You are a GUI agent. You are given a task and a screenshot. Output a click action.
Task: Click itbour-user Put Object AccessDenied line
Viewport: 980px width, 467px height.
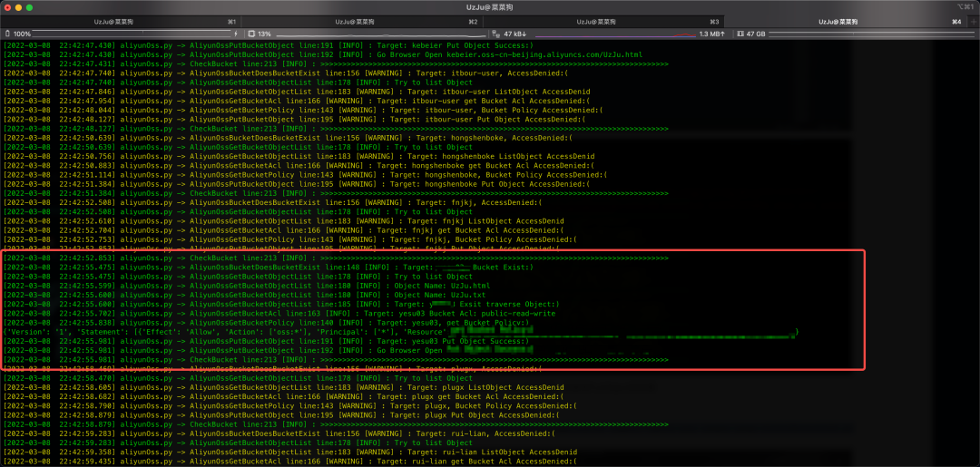pos(294,120)
